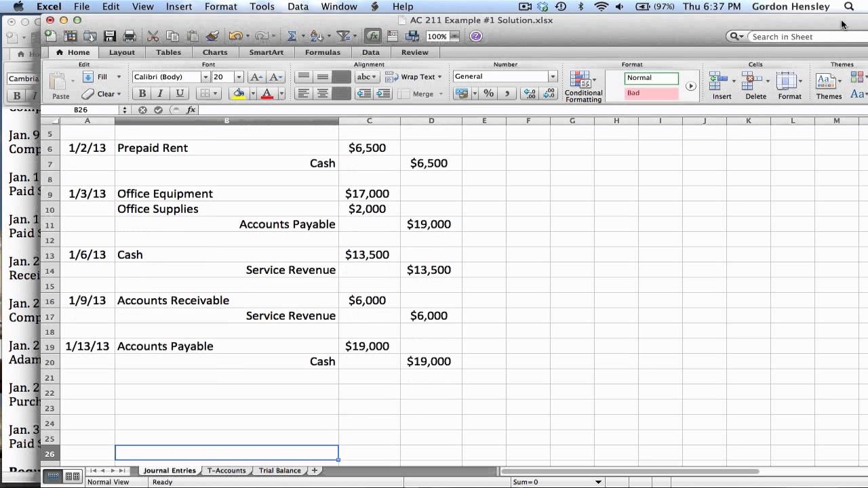Align text to top of cell
The height and width of the screenshot is (488, 868).
(x=304, y=77)
